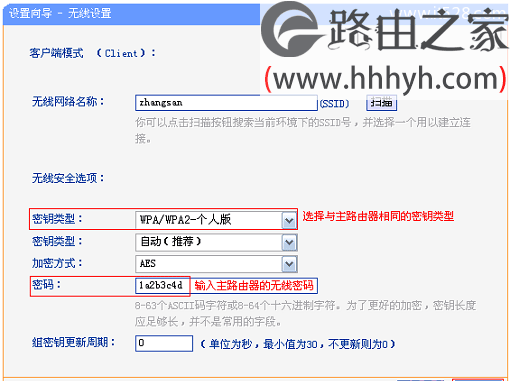
Task: Click the 扫描 scan button
Action: tap(381, 103)
